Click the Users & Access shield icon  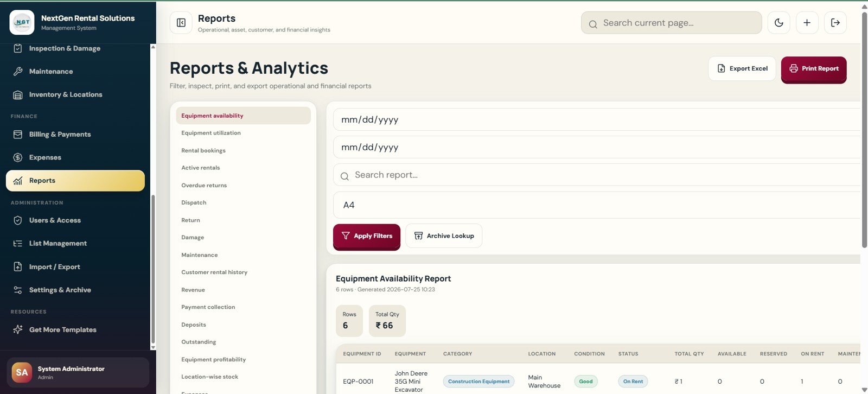point(18,220)
